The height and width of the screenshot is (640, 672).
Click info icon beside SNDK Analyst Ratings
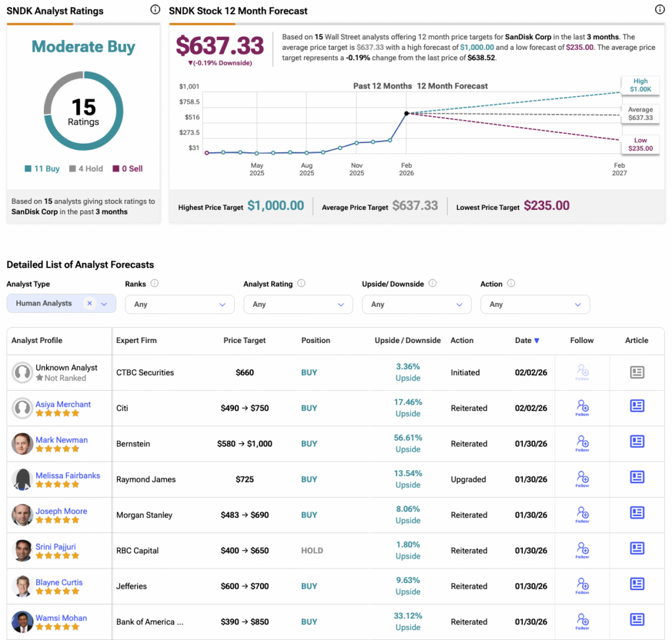pos(155,9)
